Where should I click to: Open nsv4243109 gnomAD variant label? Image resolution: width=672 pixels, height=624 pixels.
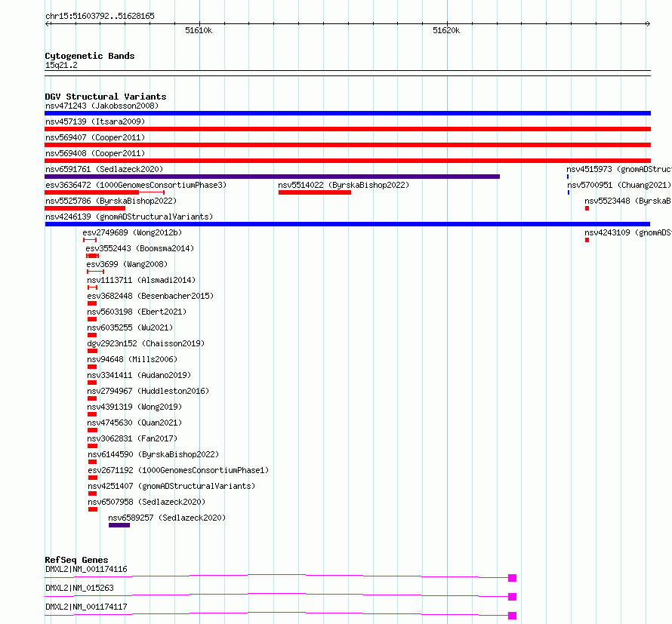628,232
